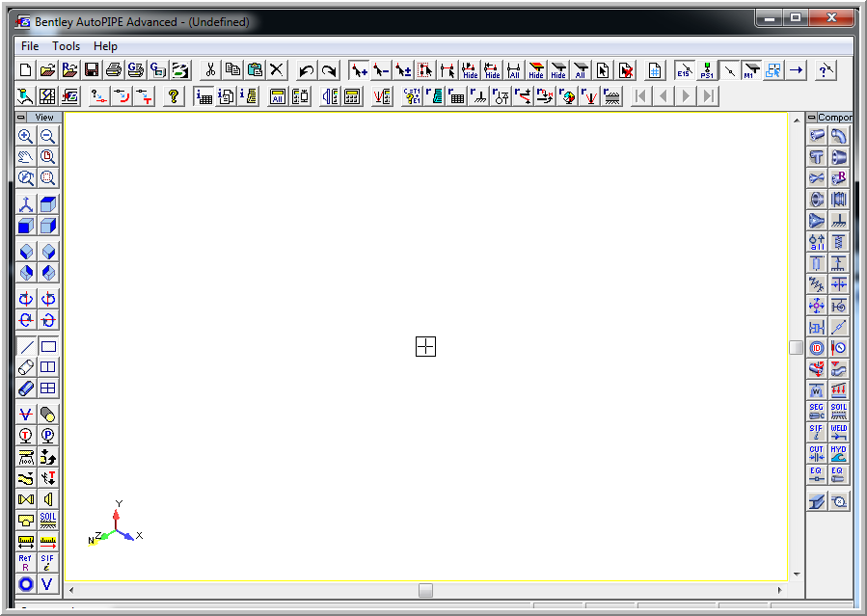
Task: Insert a bend elbow component
Action: coord(839,136)
